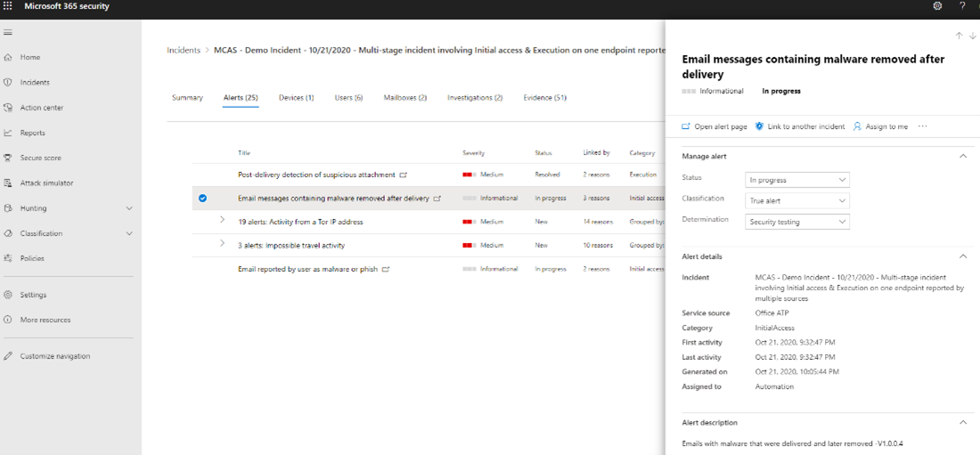
Task: Open the Classification True alert dropdown
Action: 797,200
